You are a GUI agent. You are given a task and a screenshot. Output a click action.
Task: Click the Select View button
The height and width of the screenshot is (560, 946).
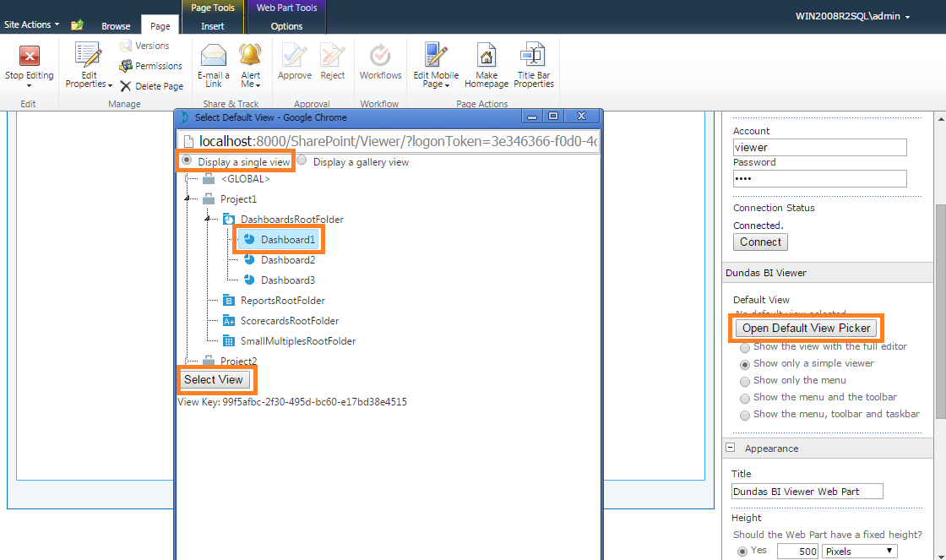214,379
